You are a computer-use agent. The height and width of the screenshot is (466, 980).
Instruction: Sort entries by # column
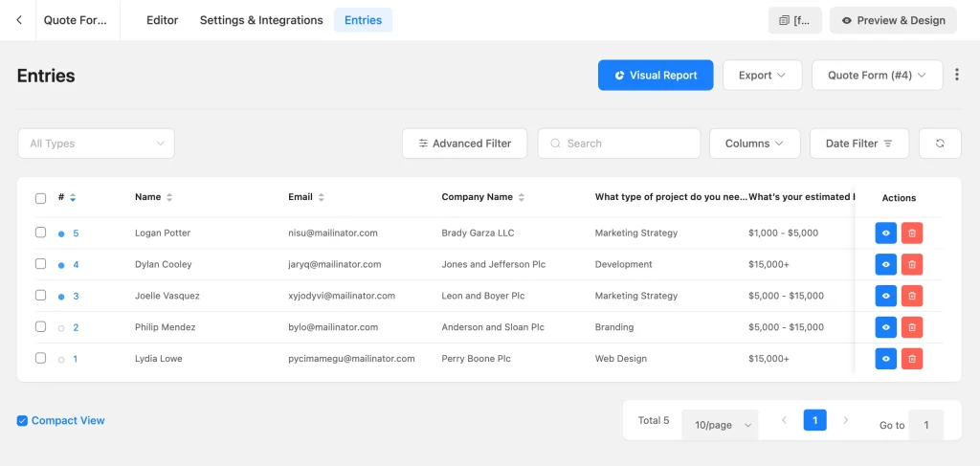coord(73,197)
